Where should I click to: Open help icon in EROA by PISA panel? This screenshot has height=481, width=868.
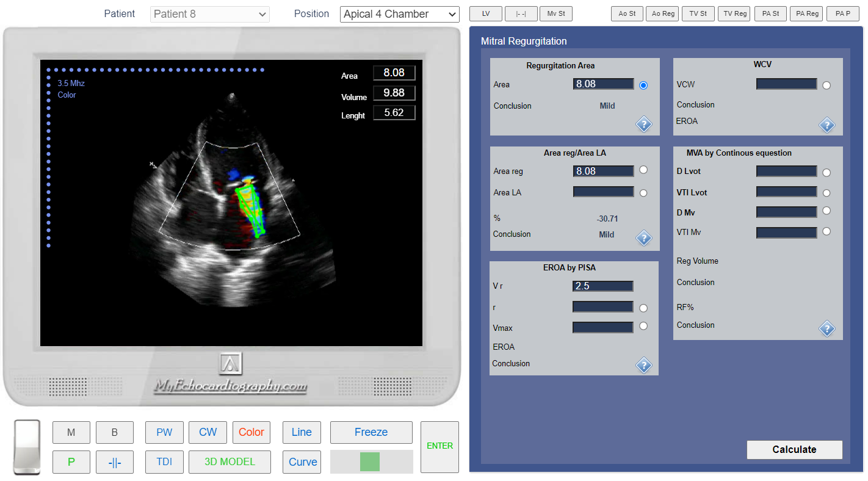(644, 365)
